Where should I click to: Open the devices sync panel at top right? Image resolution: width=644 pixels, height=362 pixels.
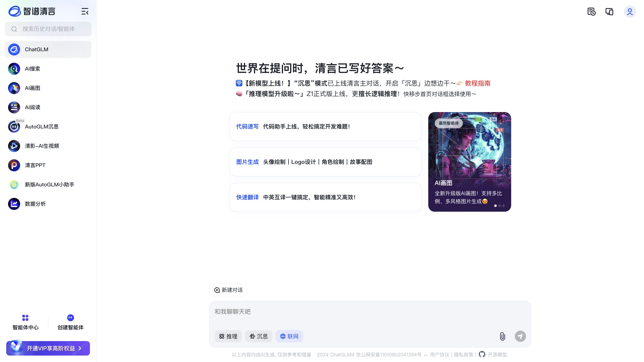pyautogui.click(x=609, y=12)
